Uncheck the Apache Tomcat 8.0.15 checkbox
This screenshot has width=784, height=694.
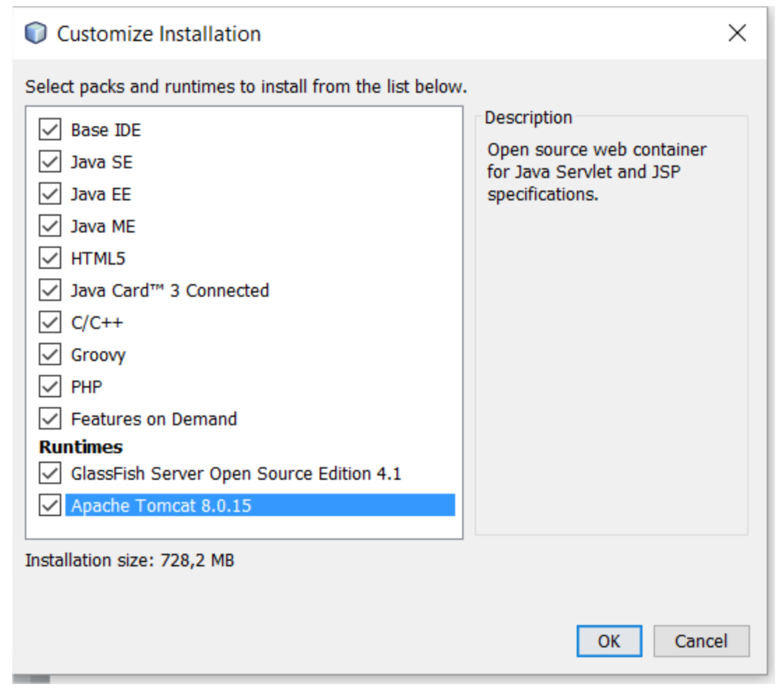point(50,506)
